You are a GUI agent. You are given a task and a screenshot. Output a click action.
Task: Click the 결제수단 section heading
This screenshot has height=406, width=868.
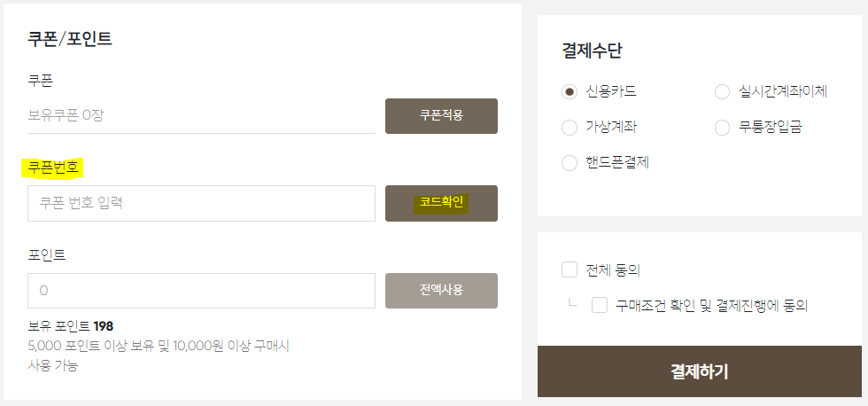pos(592,51)
